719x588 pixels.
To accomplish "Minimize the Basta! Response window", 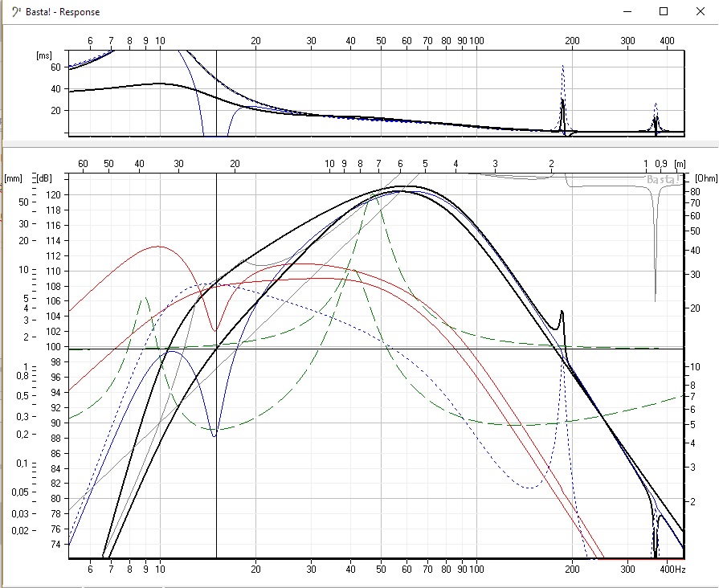I will point(627,12).
